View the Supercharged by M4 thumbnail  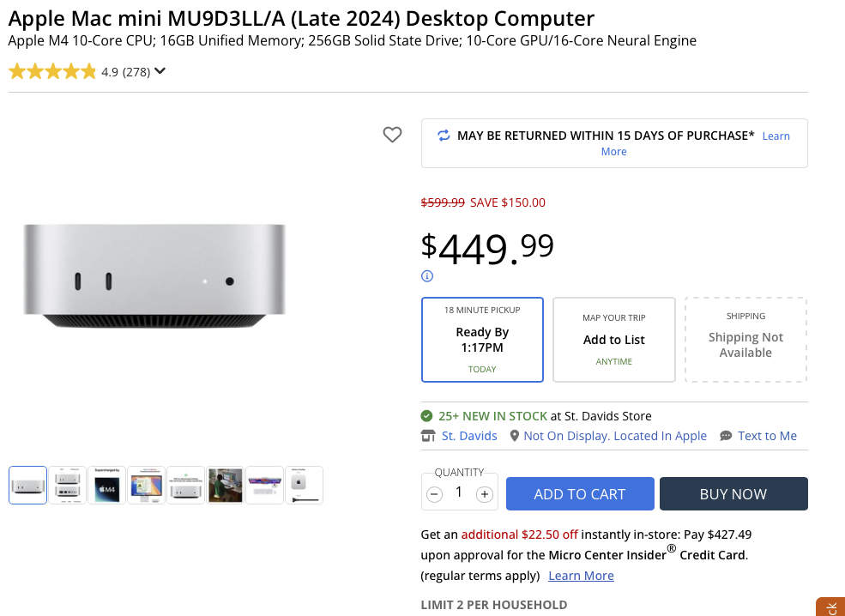(x=107, y=486)
